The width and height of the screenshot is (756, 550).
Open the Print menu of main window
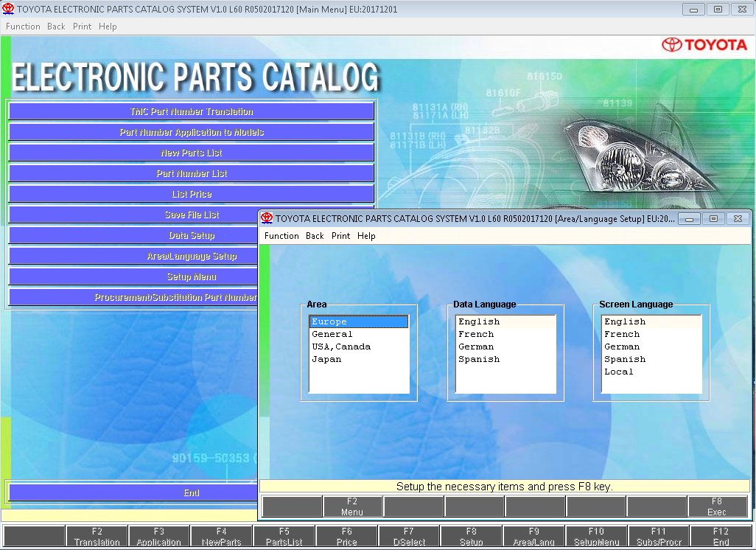[x=83, y=27]
